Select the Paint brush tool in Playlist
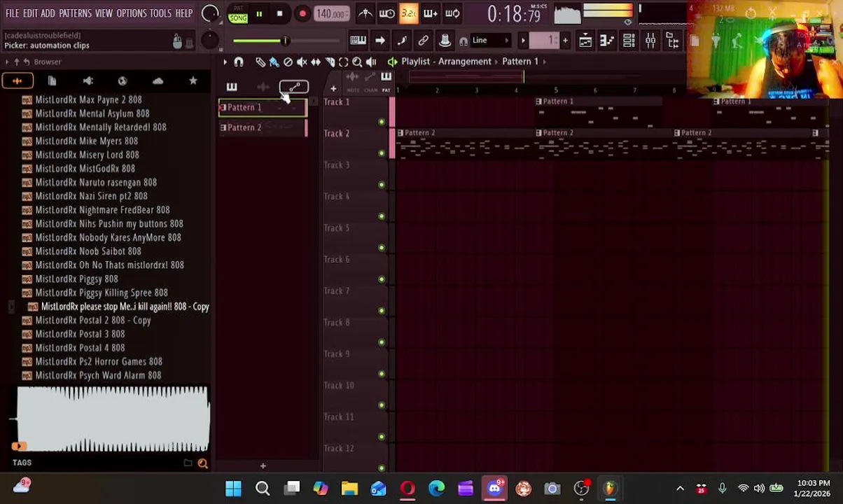This screenshot has width=843, height=504. (274, 62)
